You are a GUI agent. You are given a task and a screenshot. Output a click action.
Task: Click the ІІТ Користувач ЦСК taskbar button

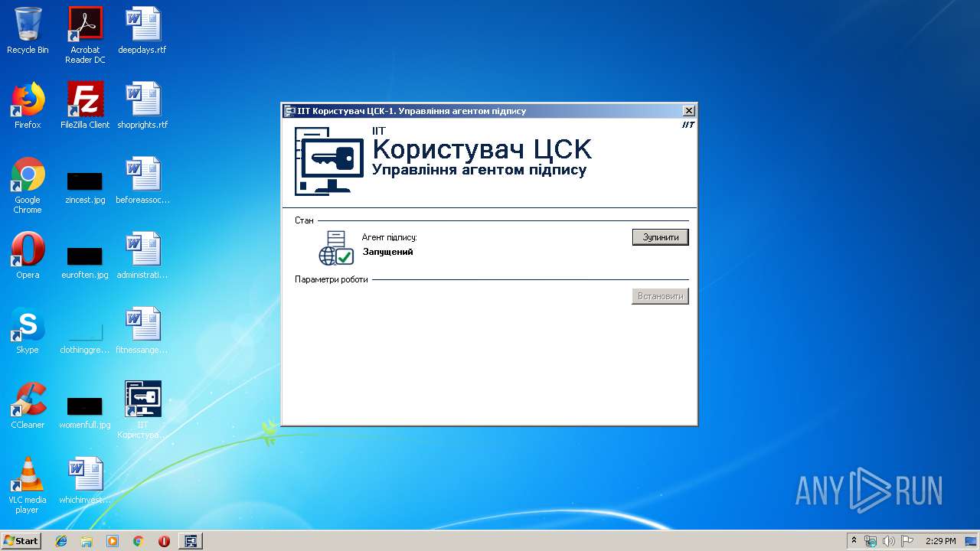191,541
